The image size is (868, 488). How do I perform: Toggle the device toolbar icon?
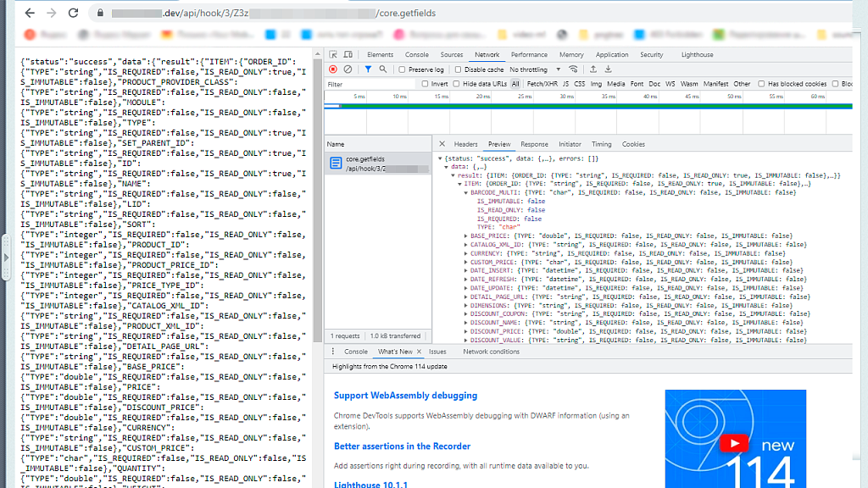[x=349, y=55]
